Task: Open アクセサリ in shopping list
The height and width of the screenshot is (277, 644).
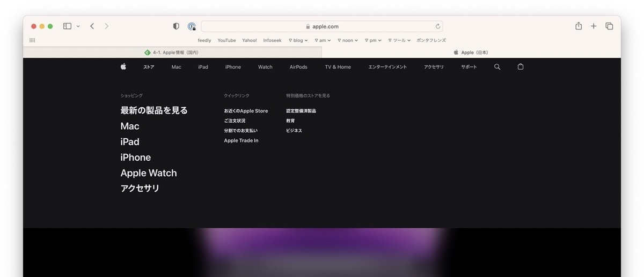Action: coord(140,189)
